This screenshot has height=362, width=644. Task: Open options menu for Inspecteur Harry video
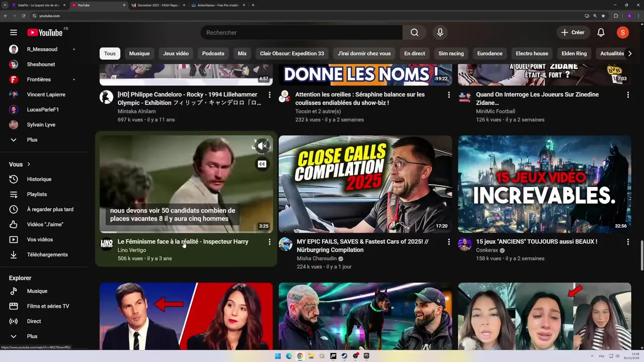coord(270,242)
